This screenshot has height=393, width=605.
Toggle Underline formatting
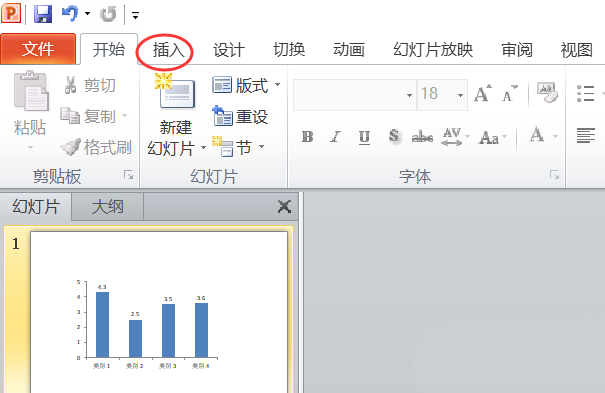(364, 137)
